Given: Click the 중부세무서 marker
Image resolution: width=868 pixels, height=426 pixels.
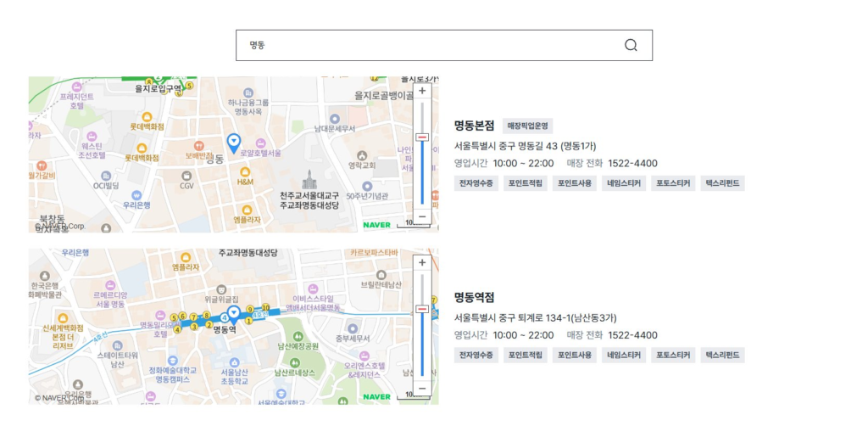Looking at the screenshot, I should click(353, 329).
